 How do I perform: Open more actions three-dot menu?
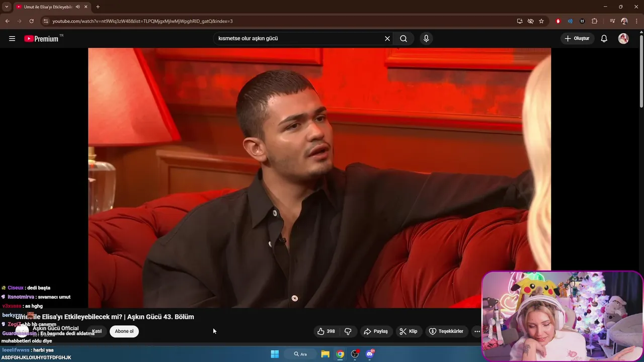point(476,331)
